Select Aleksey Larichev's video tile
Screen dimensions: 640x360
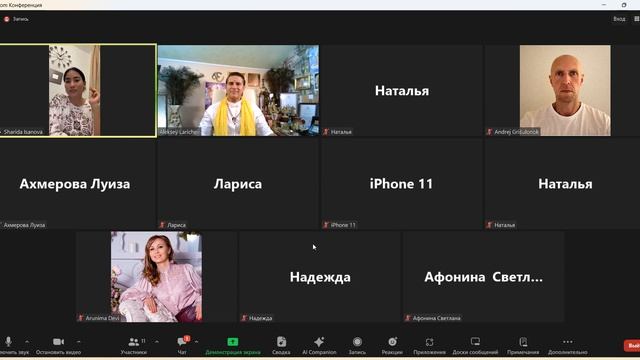click(x=238, y=90)
